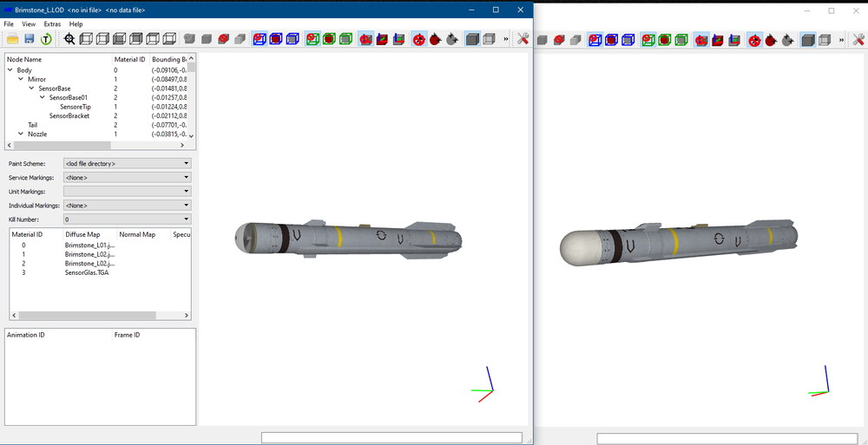This screenshot has height=445, width=868.
Task: Click the save floppy disk icon
Action: [30, 39]
